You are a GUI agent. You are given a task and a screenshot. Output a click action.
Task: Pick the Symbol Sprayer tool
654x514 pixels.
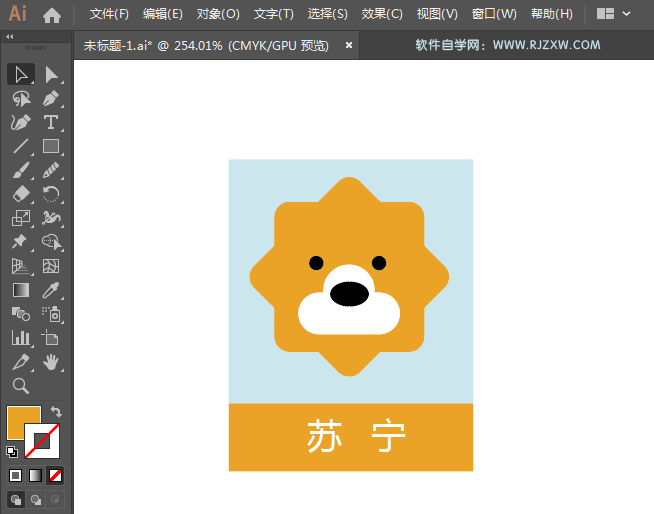[x=51, y=314]
